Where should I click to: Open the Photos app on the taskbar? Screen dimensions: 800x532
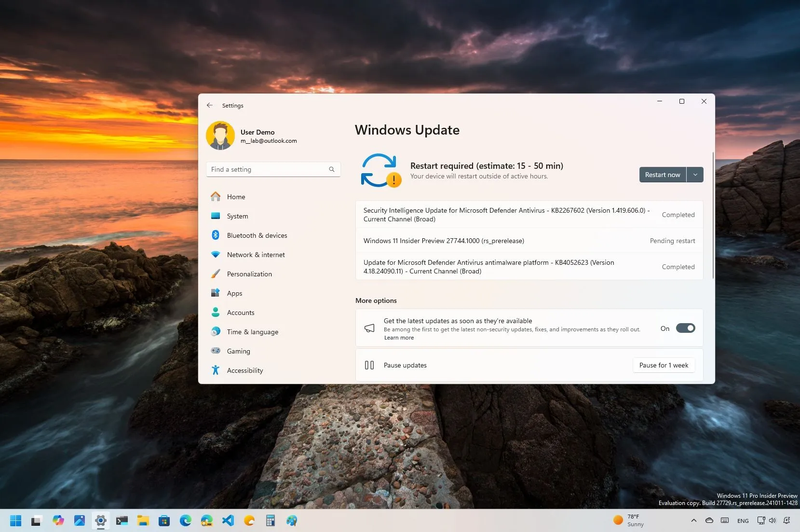click(x=80, y=520)
